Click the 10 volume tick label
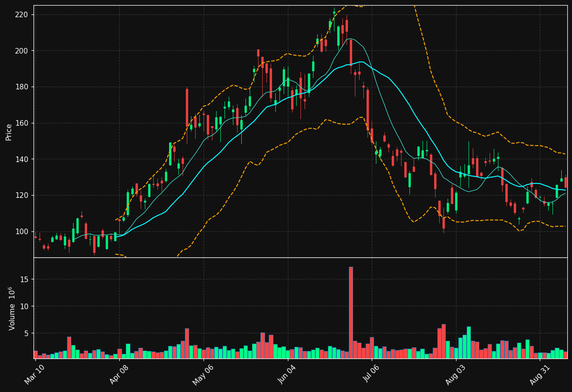The image size is (572, 392). tap(24, 306)
